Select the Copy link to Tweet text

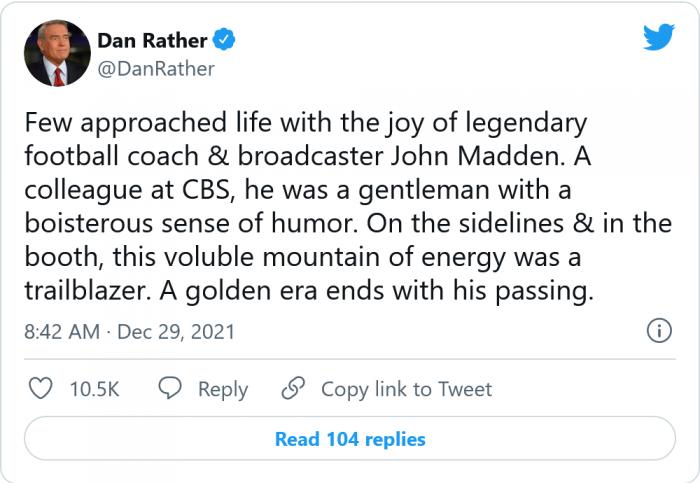coord(406,389)
